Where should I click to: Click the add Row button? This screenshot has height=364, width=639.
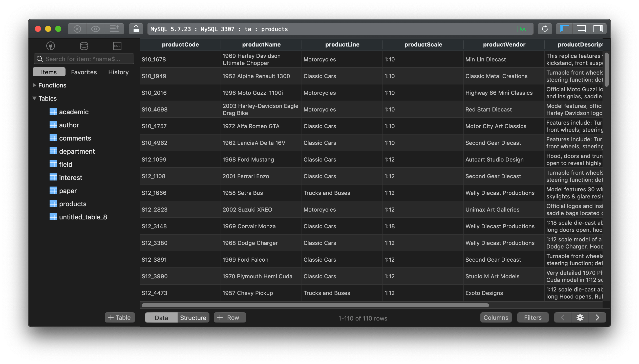pos(229,317)
